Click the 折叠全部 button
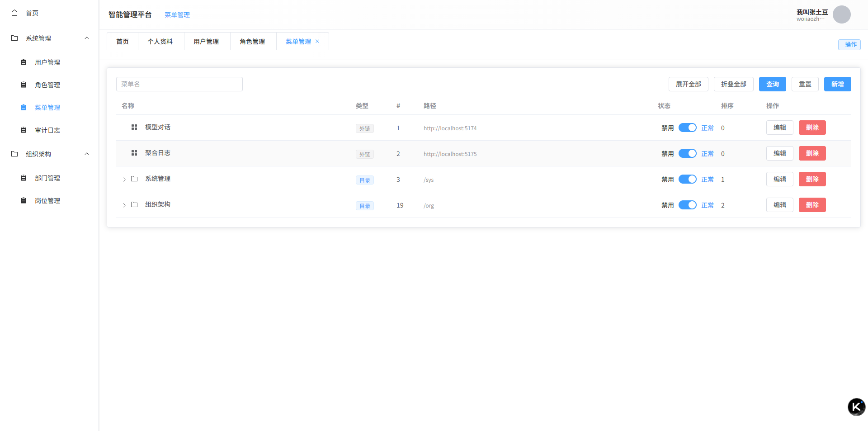The width and height of the screenshot is (868, 431). click(734, 84)
